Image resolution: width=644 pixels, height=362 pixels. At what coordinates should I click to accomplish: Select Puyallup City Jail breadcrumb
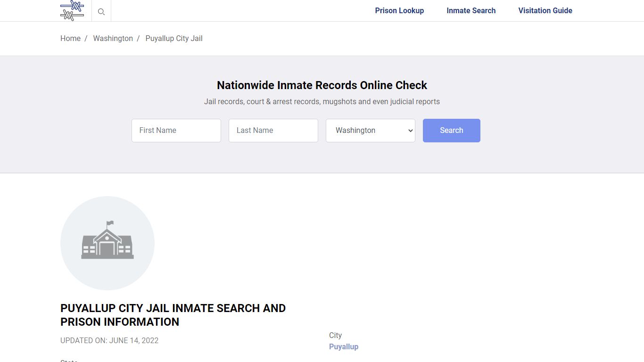coord(174,38)
